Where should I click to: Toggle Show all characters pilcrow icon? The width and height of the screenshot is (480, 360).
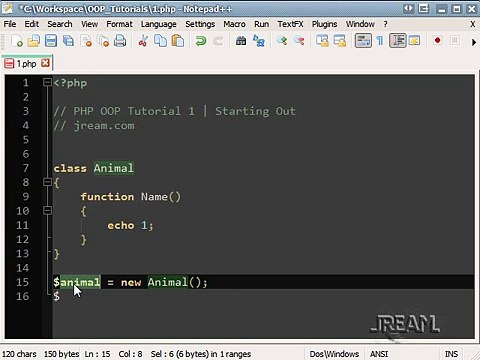pos(380,41)
